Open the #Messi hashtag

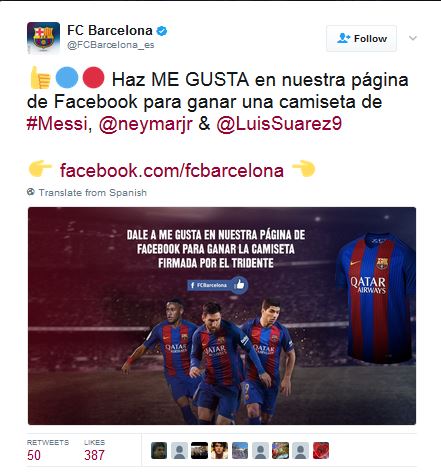coord(57,124)
